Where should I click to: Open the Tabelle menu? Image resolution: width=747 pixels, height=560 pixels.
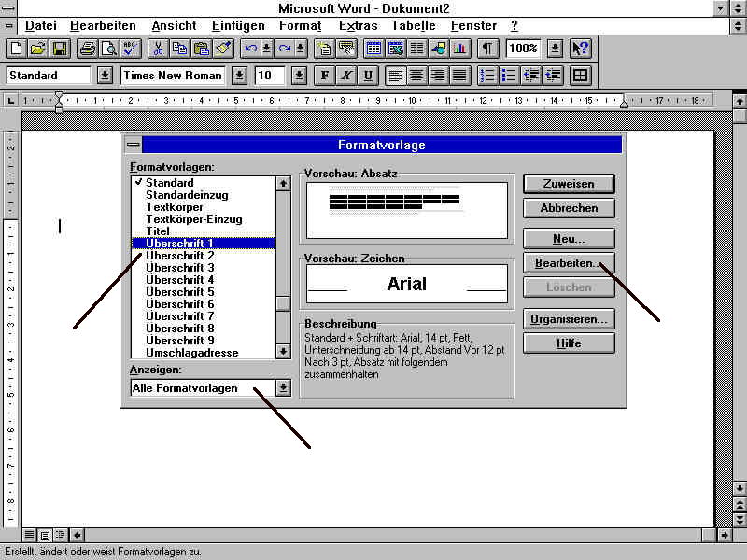[413, 26]
